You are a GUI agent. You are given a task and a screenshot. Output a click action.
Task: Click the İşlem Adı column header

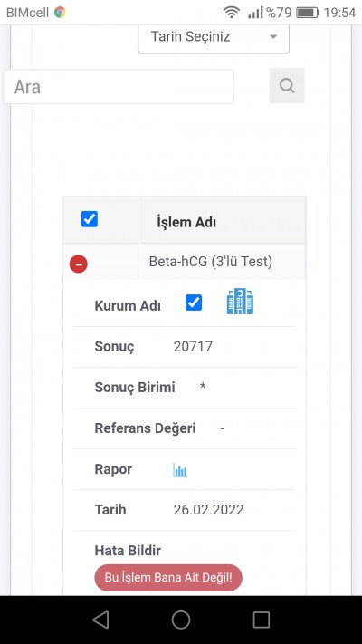coord(186,222)
